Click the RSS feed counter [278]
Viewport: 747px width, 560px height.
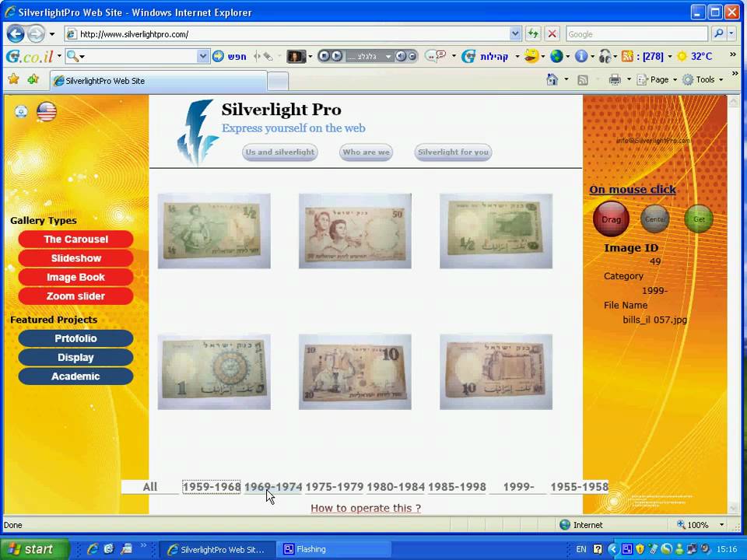643,56
